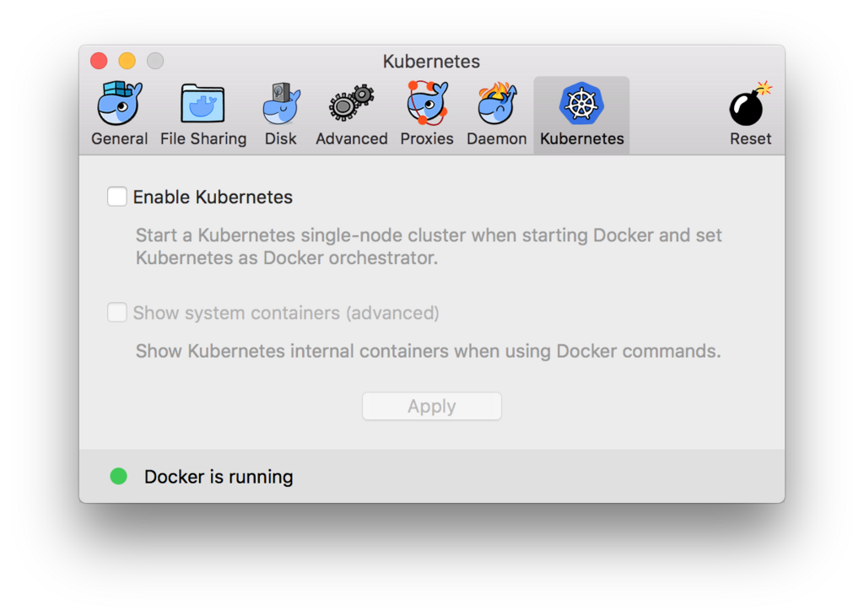864x616 pixels.
Task: Click the internal containers description text
Action: (428, 351)
